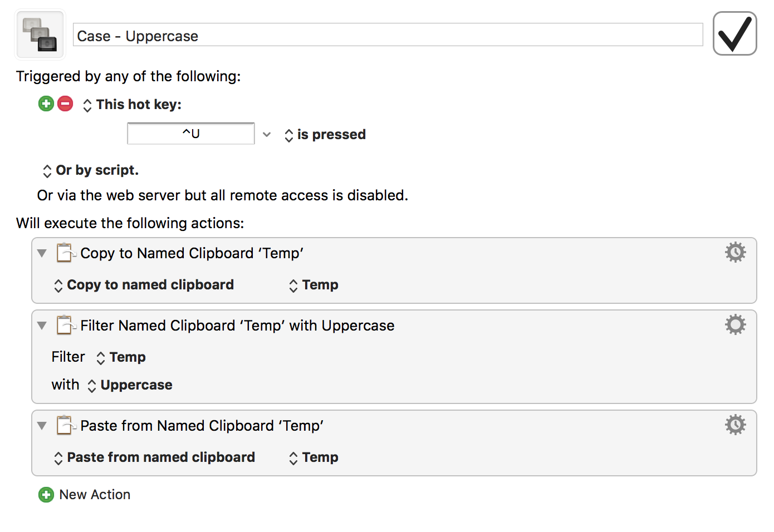Add a new trigger with green plus
774x532 pixels.
[x=46, y=104]
